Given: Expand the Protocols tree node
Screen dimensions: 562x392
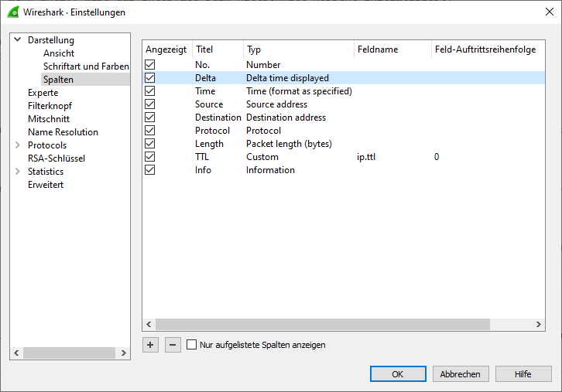Looking at the screenshot, I should point(18,145).
